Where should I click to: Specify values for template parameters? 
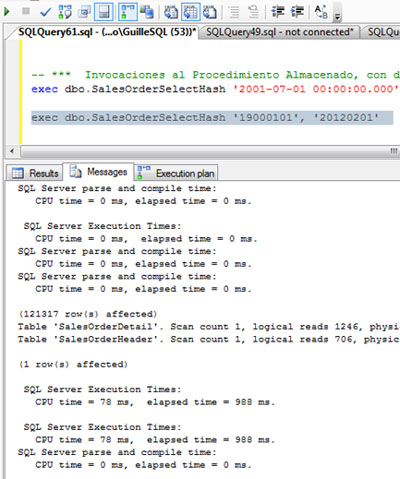coord(321,12)
